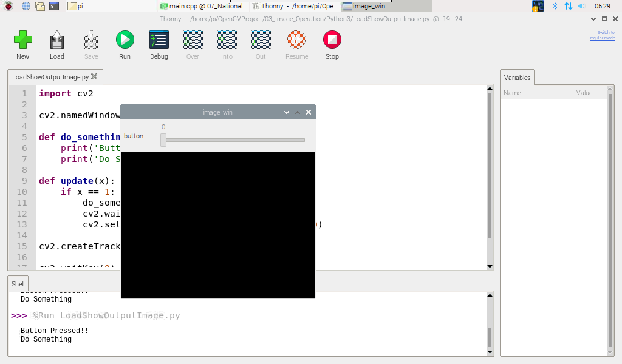This screenshot has height=364, width=622.
Task: Click shell scrollbar up arrow
Action: (490, 295)
